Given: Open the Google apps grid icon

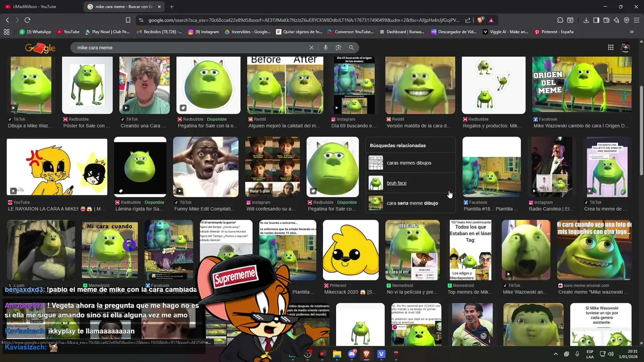Looking at the screenshot, I should tap(610, 47).
